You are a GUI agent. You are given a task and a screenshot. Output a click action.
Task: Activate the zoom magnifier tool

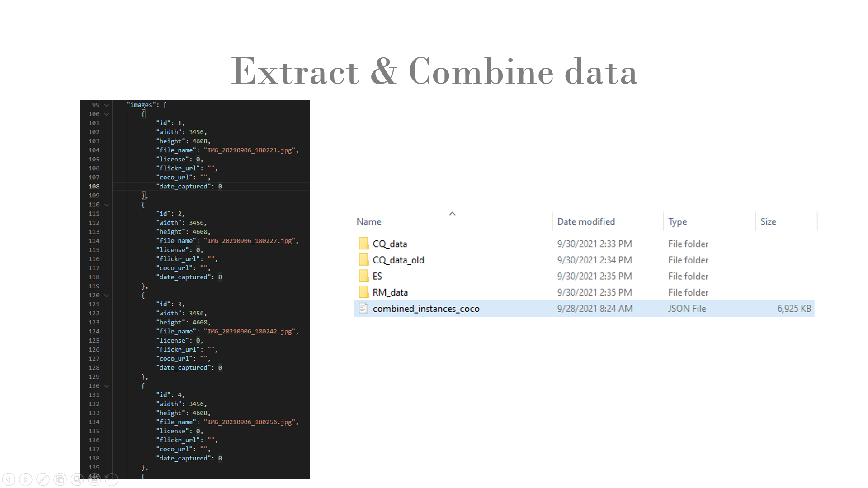tap(77, 479)
